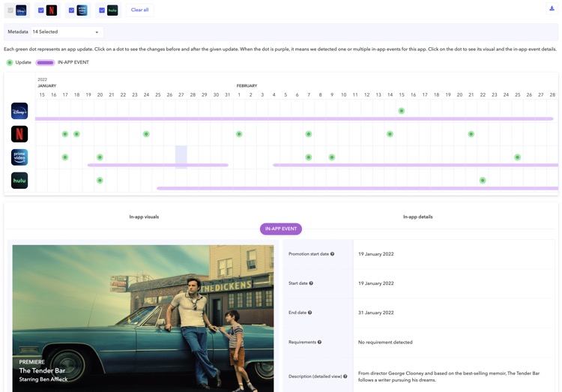
Task: Open Netflix update dot on February 7
Action: (x=309, y=134)
